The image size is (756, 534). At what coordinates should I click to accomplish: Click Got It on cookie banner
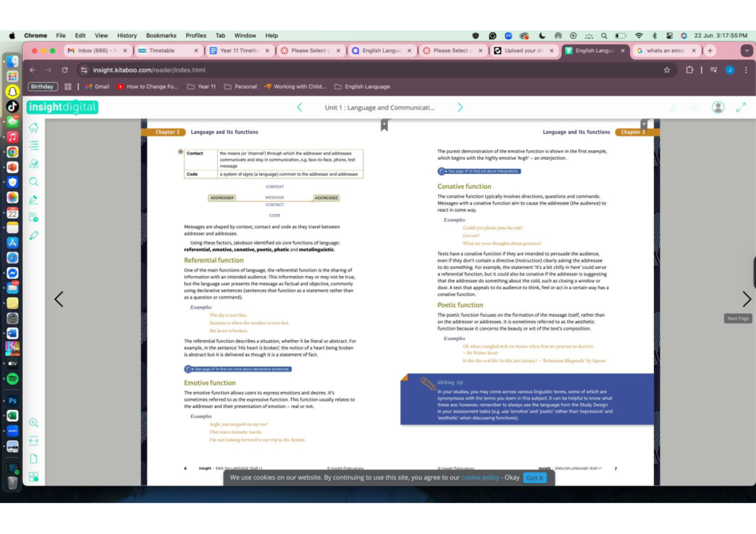[x=534, y=478]
